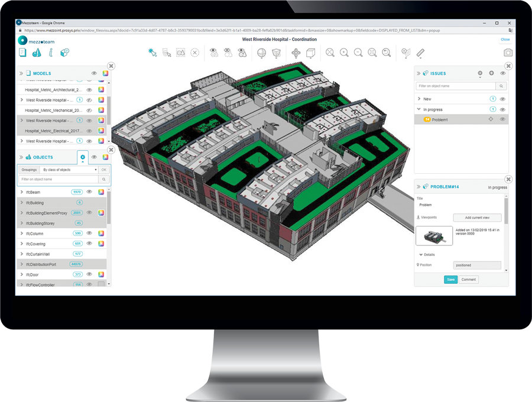Toggle visibility of IfcColumn objects
Viewport: 532px width, 402px height.
[90, 234]
